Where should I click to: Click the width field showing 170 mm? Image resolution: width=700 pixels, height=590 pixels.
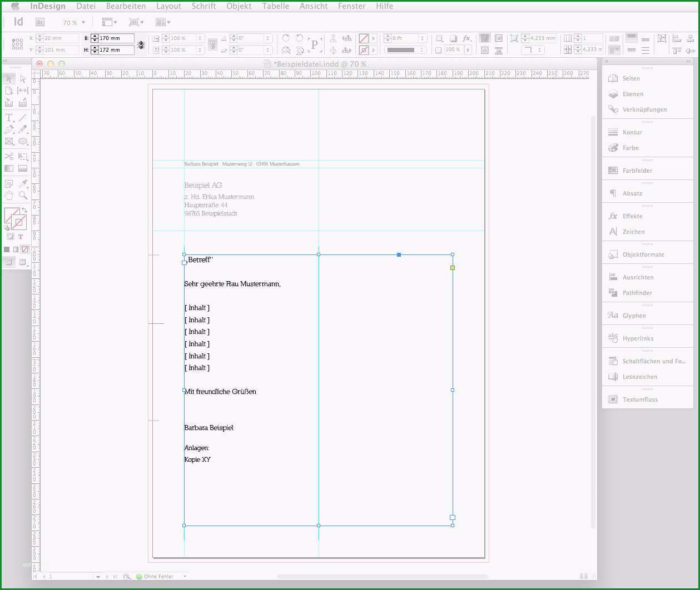click(x=117, y=38)
